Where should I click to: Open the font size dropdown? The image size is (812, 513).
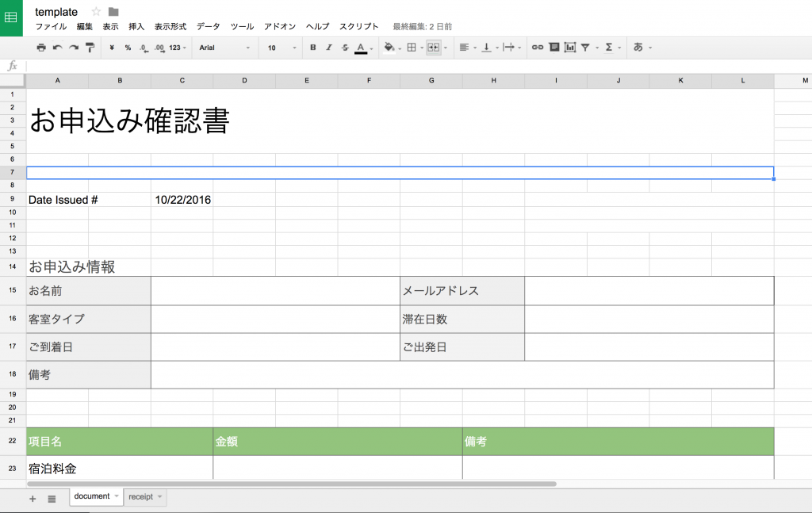pos(282,48)
